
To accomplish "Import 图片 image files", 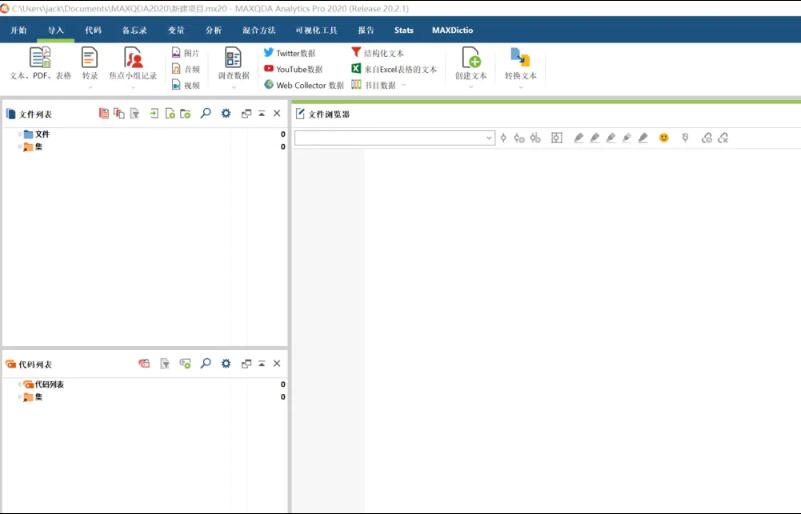I will (x=185, y=53).
